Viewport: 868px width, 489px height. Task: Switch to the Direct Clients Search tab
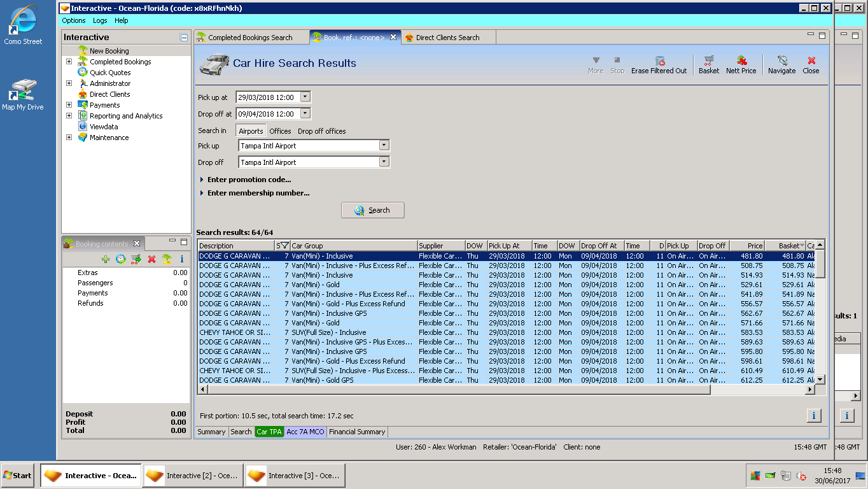click(x=447, y=38)
